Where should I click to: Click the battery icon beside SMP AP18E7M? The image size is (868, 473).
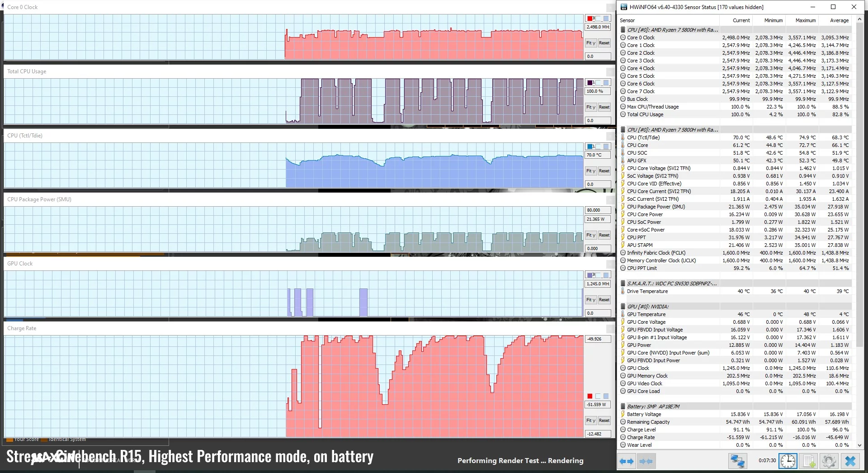[x=623, y=406]
